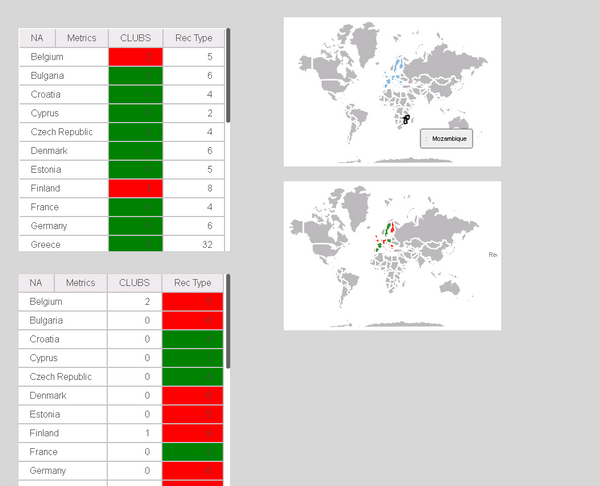This screenshot has height=486, width=600.
Task: Click the Czech Republic label in the top table
Action: click(x=62, y=132)
